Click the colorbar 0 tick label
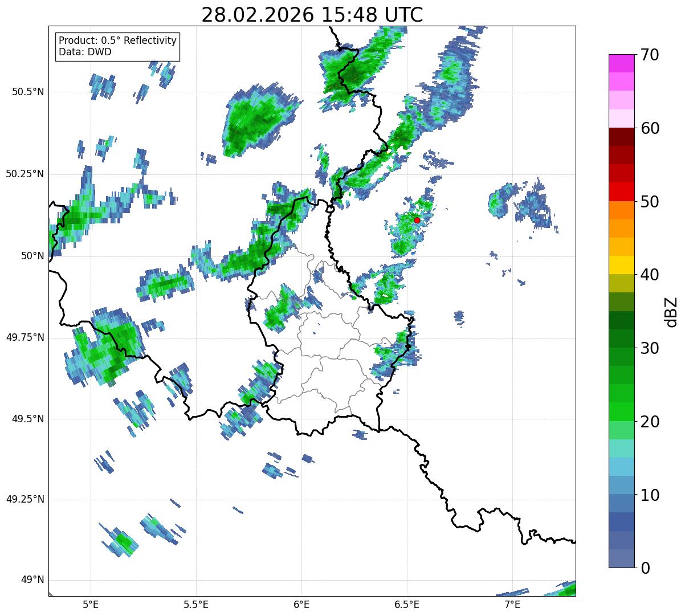The height and width of the screenshot is (616, 685). 645,568
